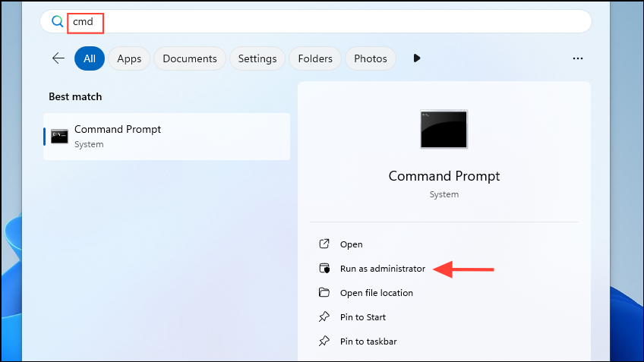This screenshot has height=362, width=644.
Task: Go back using the left arrow
Action: 58,58
